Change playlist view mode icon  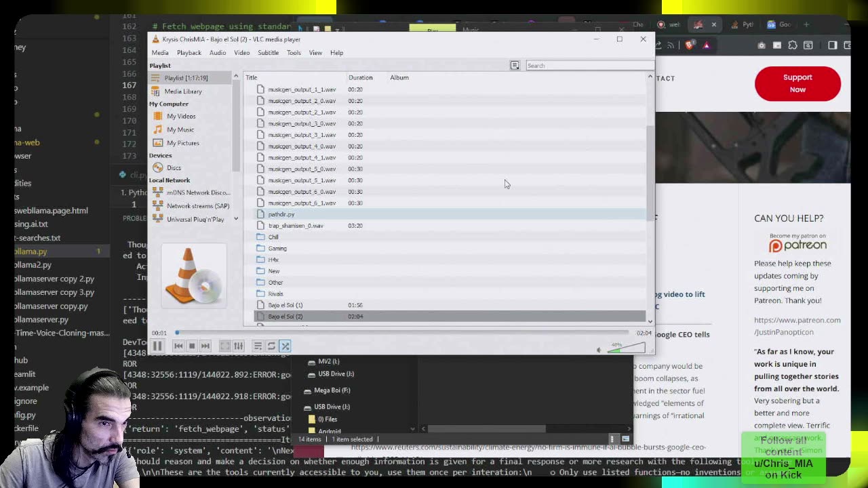pyautogui.click(x=515, y=66)
